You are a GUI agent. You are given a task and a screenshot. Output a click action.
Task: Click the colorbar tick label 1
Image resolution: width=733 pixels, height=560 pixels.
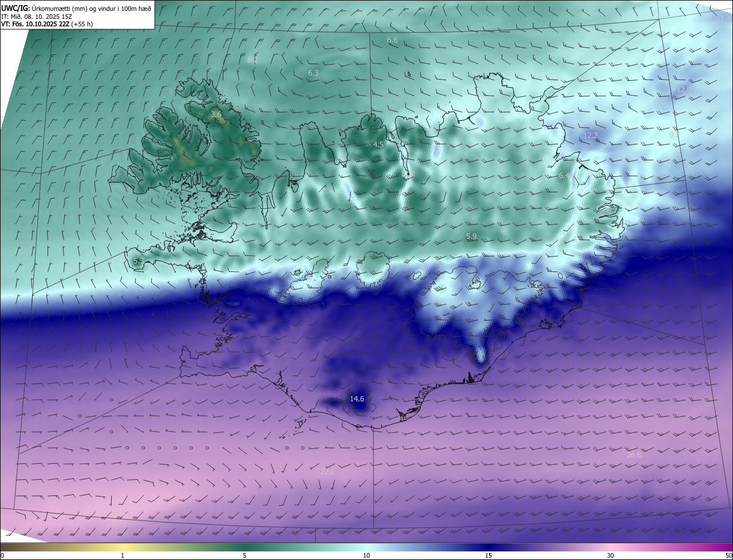(x=123, y=556)
